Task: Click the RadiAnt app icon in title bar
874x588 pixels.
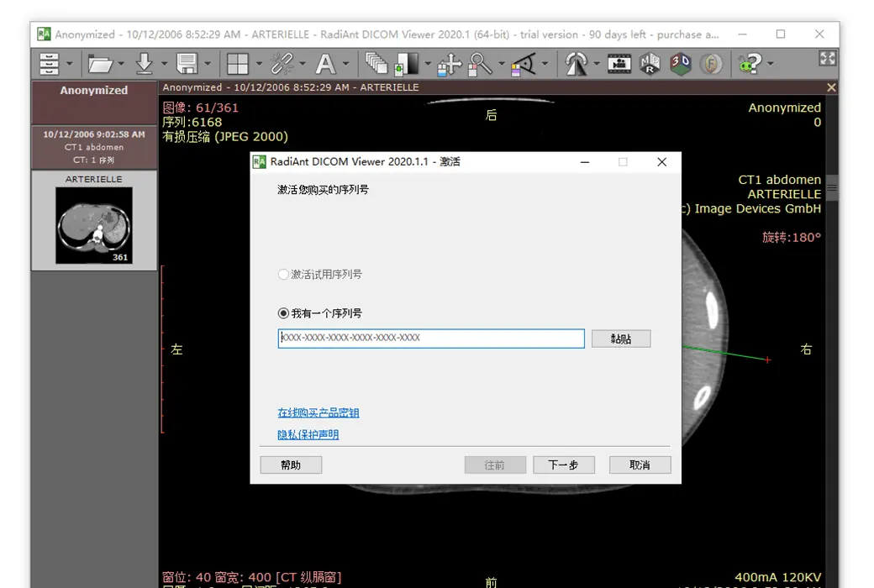Action: pyautogui.click(x=44, y=34)
